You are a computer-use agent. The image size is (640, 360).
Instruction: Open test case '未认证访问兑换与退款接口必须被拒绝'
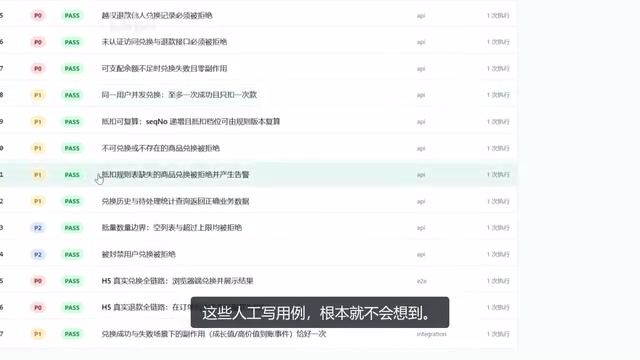point(164,42)
